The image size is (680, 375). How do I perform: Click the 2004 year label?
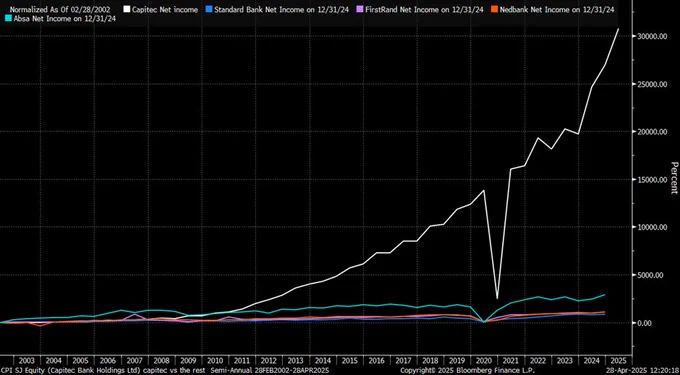pos(54,360)
